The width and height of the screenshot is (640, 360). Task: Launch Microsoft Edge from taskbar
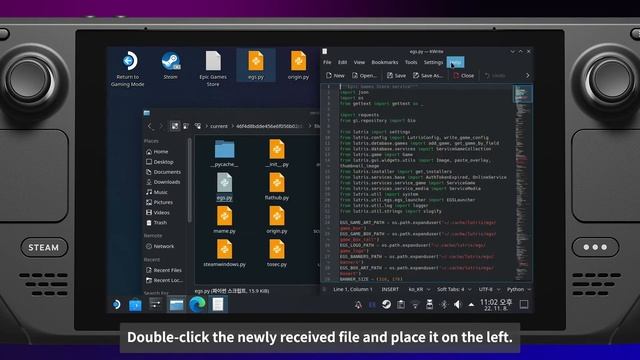coord(197,304)
